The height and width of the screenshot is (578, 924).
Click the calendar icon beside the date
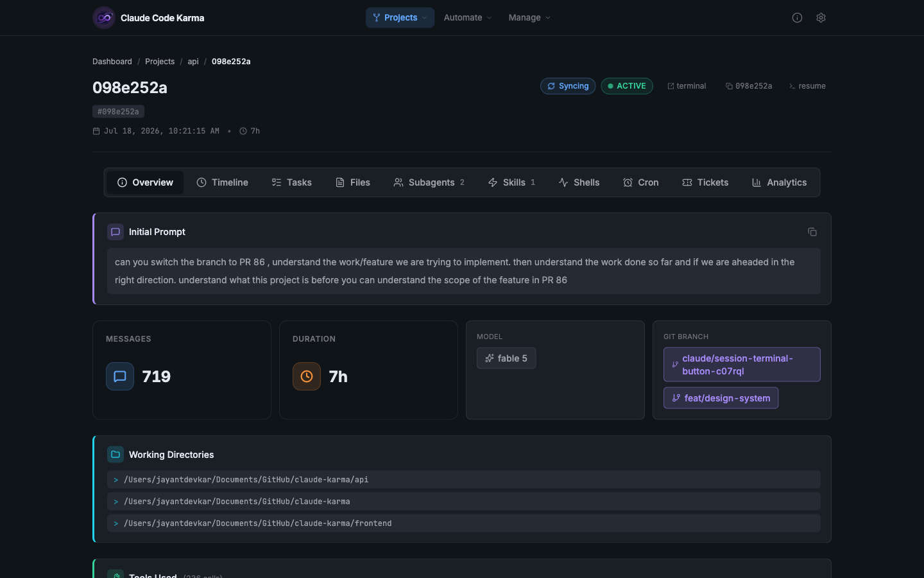click(x=96, y=131)
